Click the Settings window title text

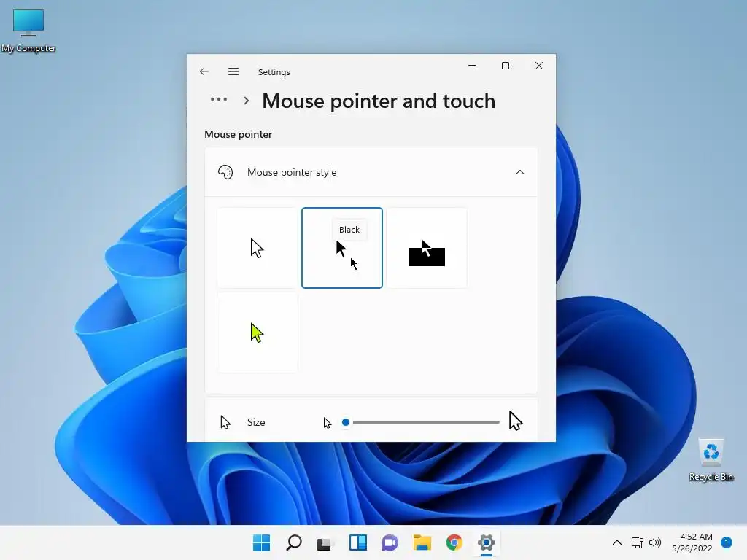[274, 72]
